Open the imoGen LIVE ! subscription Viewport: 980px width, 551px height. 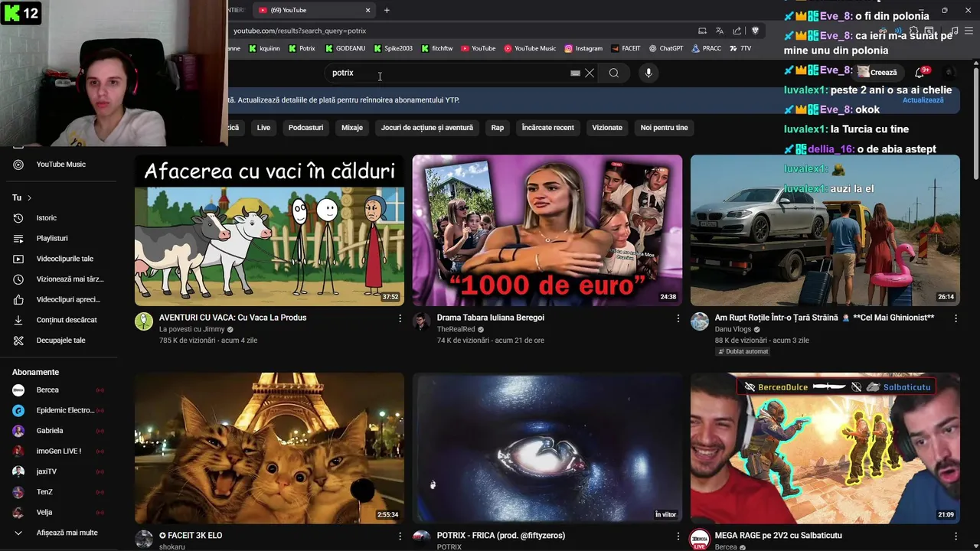coord(58,452)
